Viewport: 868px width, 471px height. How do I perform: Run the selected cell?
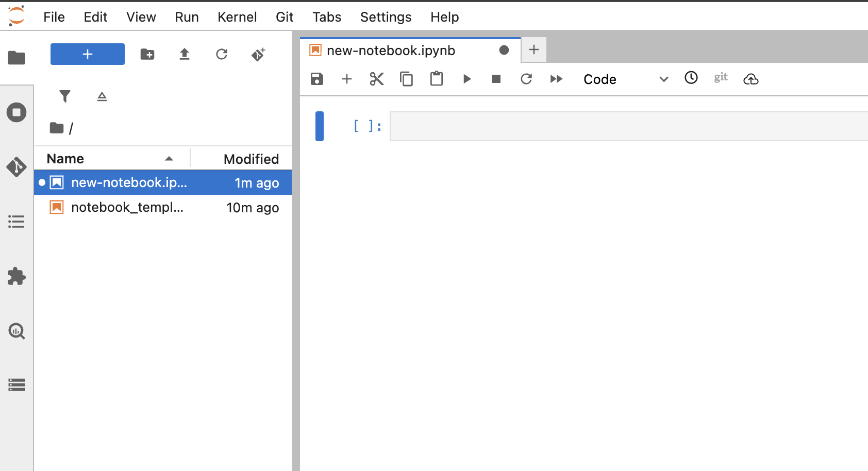coord(466,79)
